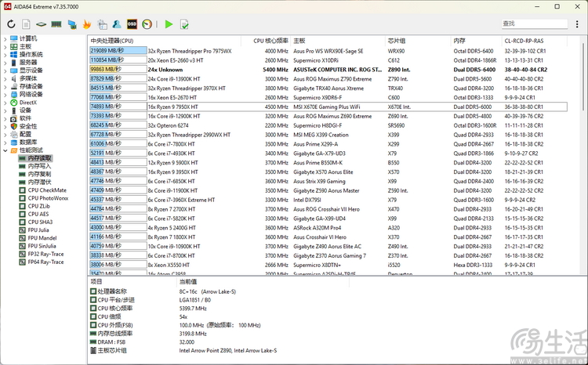Image resolution: width=588 pixels, height=365 pixels.
Task: Sort by 主板 column header
Action: pyautogui.click(x=299, y=41)
